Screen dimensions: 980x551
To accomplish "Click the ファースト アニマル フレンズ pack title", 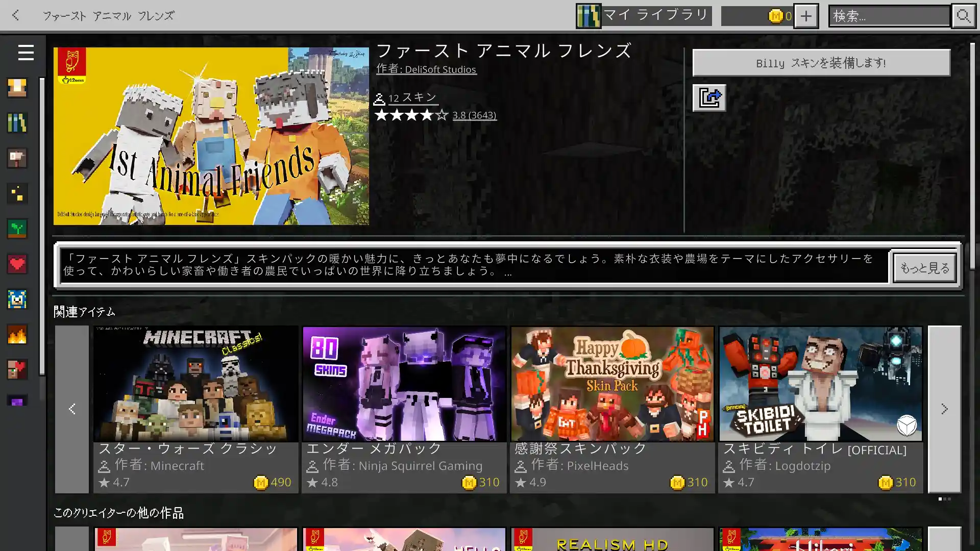I will click(504, 51).
